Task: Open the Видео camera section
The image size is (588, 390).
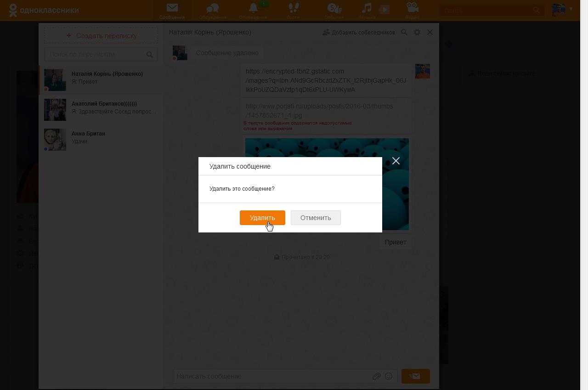Action: pyautogui.click(x=412, y=11)
